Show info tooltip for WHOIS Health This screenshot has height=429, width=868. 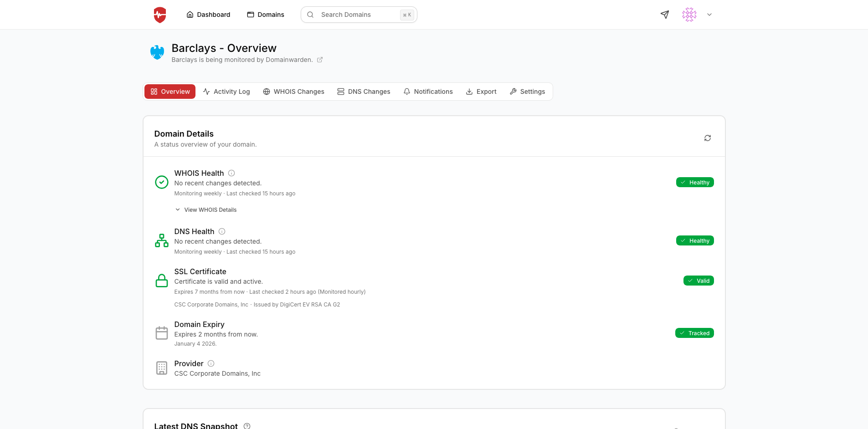point(231,173)
